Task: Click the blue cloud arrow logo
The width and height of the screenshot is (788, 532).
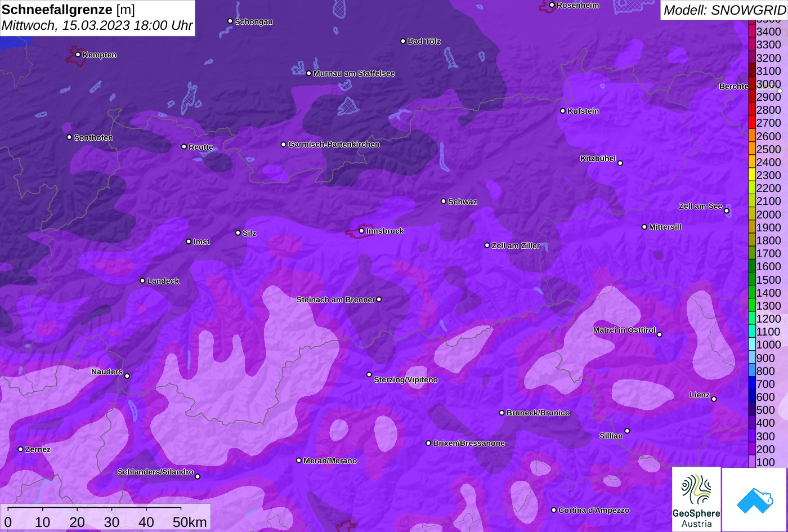Action: tap(755, 500)
